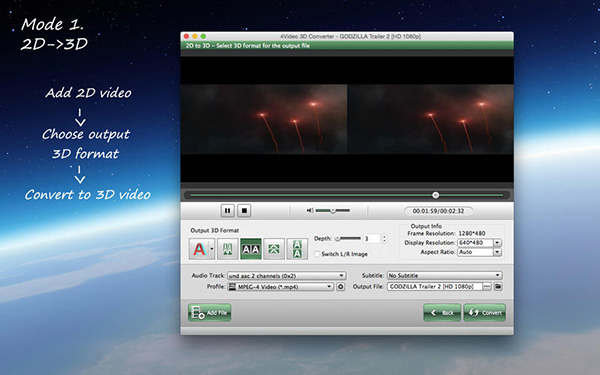Pause the video playback
600x375 pixels.
click(228, 210)
